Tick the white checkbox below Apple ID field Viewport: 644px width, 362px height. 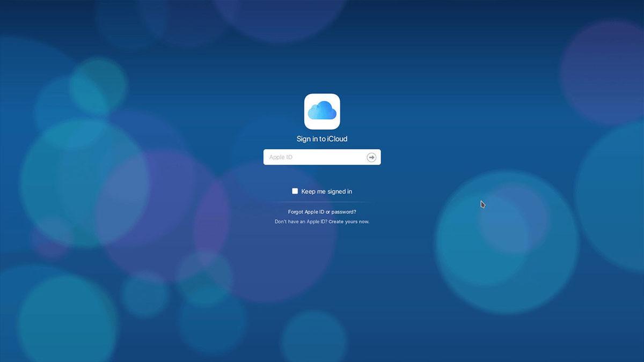[x=295, y=191]
